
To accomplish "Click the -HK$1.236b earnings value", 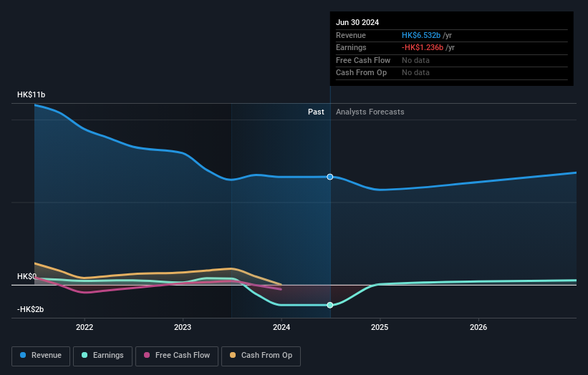I will tap(423, 47).
